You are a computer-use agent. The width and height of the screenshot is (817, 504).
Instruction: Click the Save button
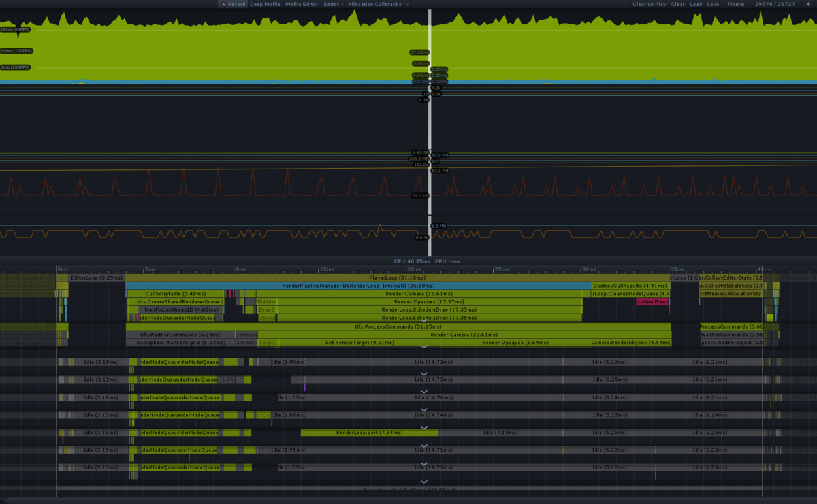click(713, 4)
